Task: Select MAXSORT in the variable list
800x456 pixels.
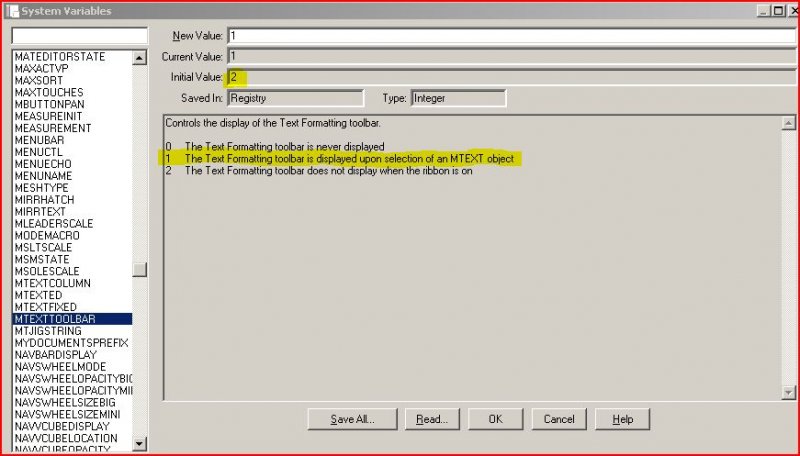Action: [x=72, y=81]
